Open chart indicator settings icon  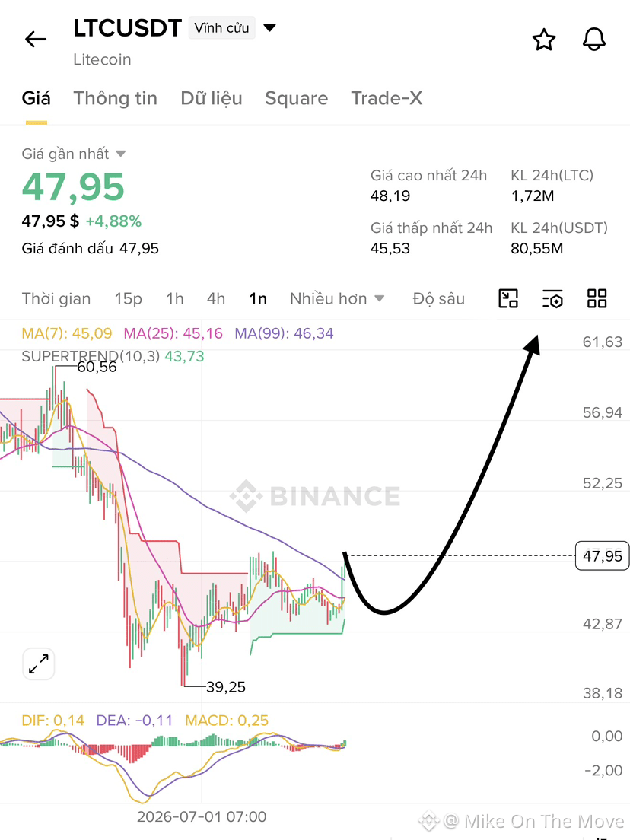tap(552, 298)
